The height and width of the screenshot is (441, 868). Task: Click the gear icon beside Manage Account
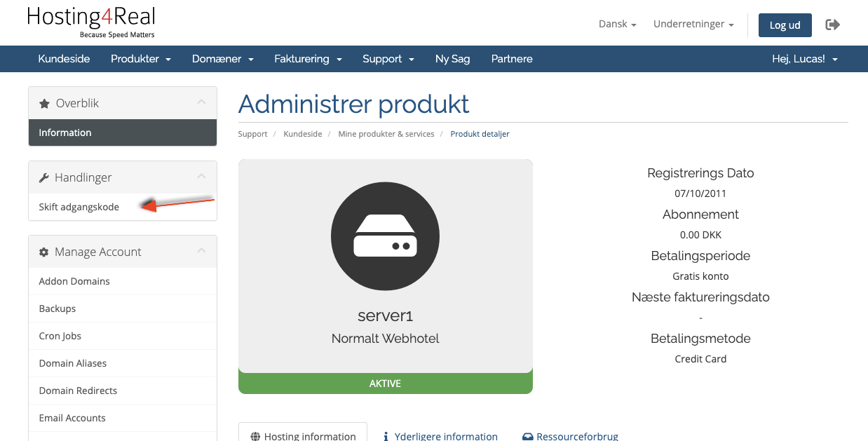click(42, 250)
